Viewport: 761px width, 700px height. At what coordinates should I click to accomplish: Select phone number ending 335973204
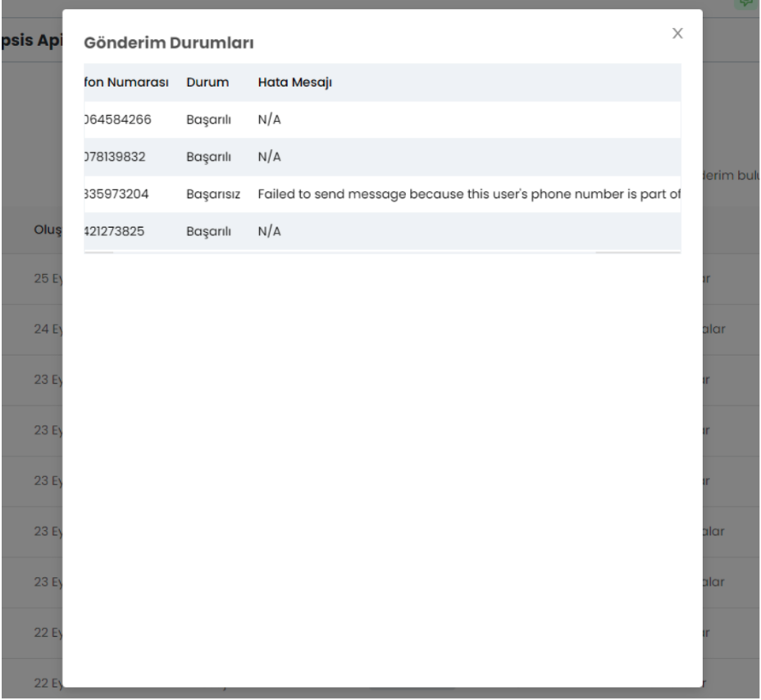[x=116, y=194]
